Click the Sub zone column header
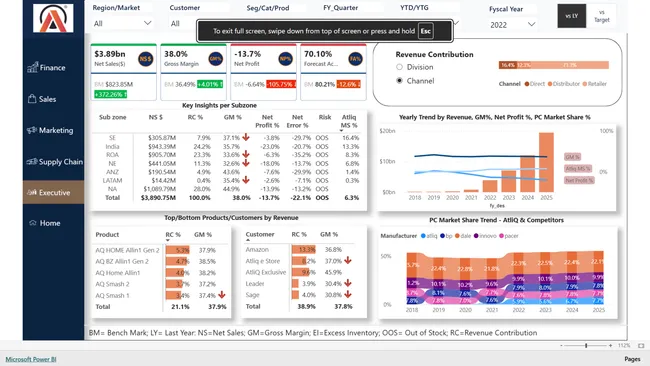The image size is (650, 366). pos(112,117)
